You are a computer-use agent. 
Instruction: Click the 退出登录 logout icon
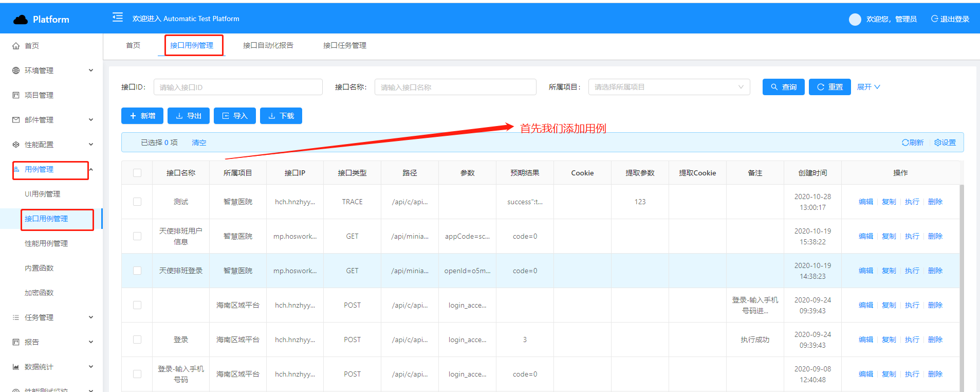934,19
